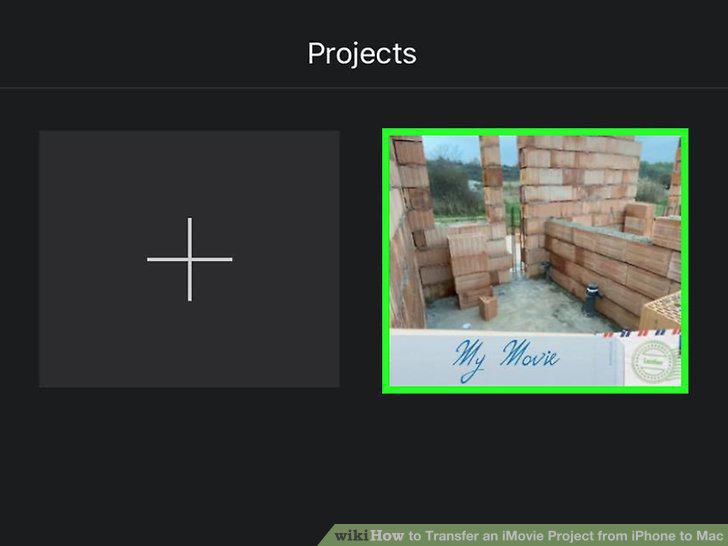Open the My Movie project thumbnail

point(535,261)
